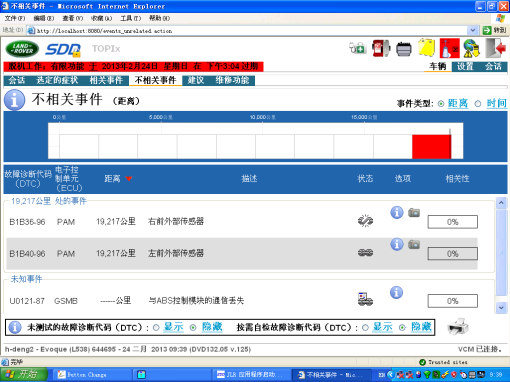Click the globe download icon
The width and height of the screenshot is (510, 382).
point(471,48)
